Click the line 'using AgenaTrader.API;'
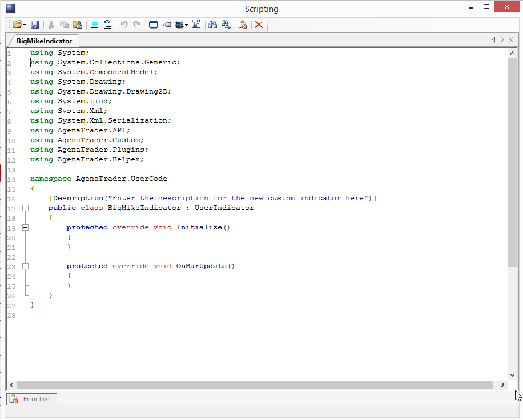This screenshot has width=523, height=420. [80, 130]
